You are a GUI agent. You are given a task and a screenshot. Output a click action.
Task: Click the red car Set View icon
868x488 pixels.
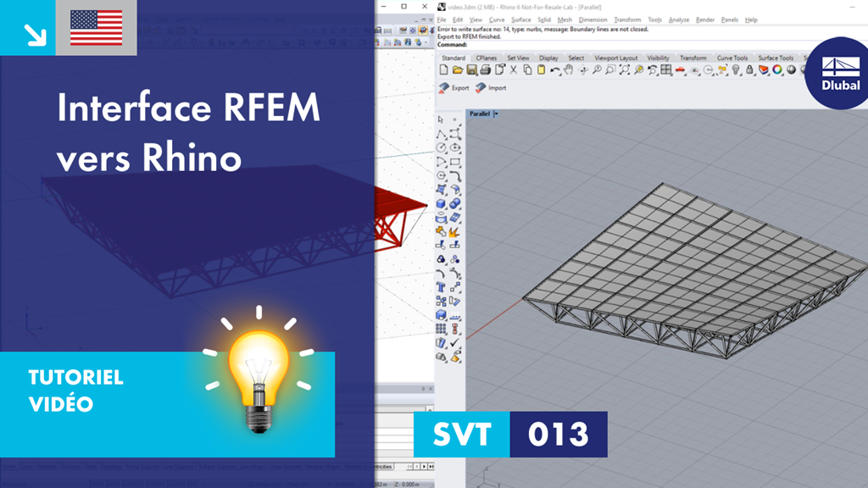click(x=681, y=70)
